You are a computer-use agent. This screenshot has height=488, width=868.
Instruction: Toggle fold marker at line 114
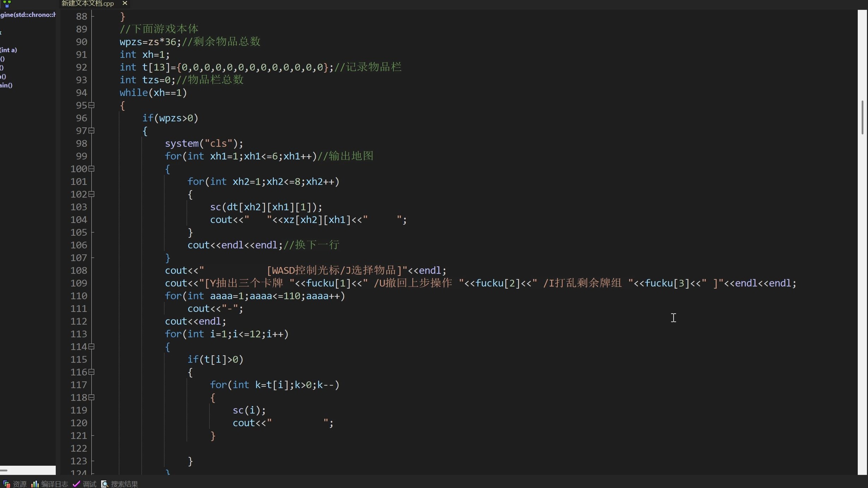91,347
